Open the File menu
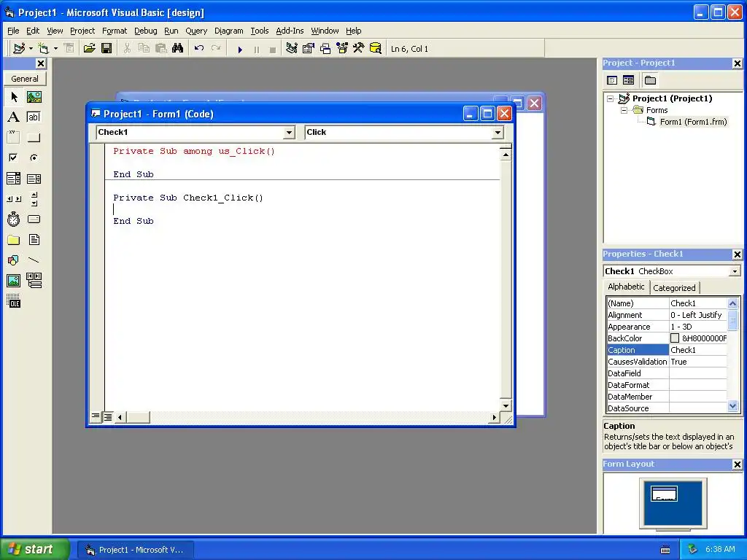747x560 pixels. coord(13,31)
